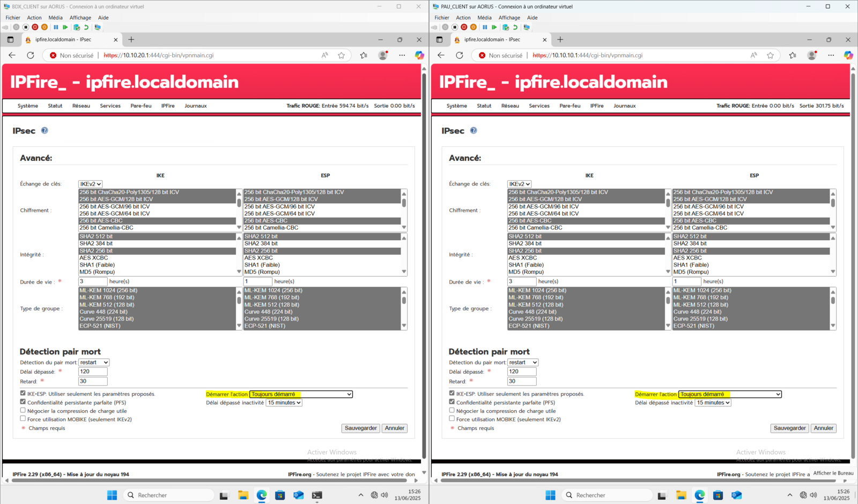The image size is (858, 504).
Task: Open File Explorer from the left taskbar
Action: pos(243,495)
